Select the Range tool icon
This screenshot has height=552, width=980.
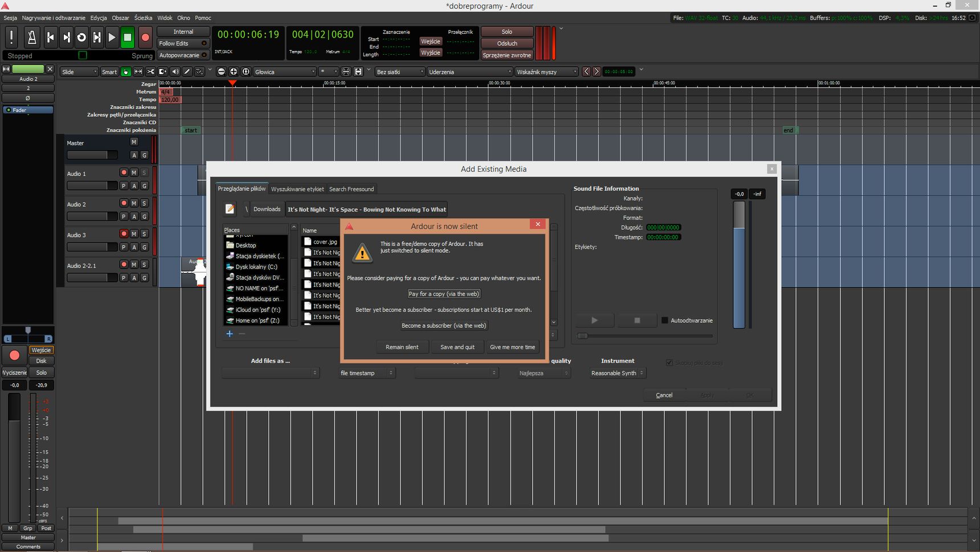pos(138,72)
